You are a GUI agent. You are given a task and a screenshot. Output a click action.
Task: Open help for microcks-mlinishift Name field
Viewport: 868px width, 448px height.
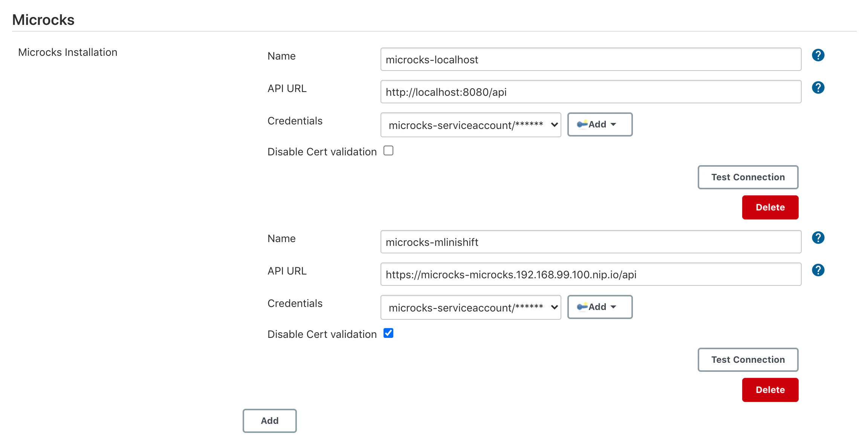818,238
